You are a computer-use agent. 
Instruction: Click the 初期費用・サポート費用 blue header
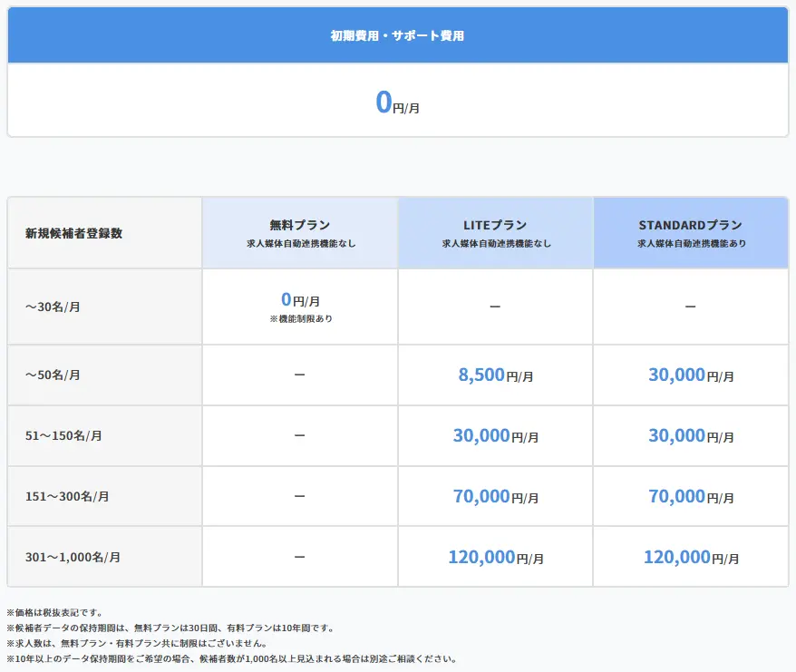pyautogui.click(x=397, y=36)
